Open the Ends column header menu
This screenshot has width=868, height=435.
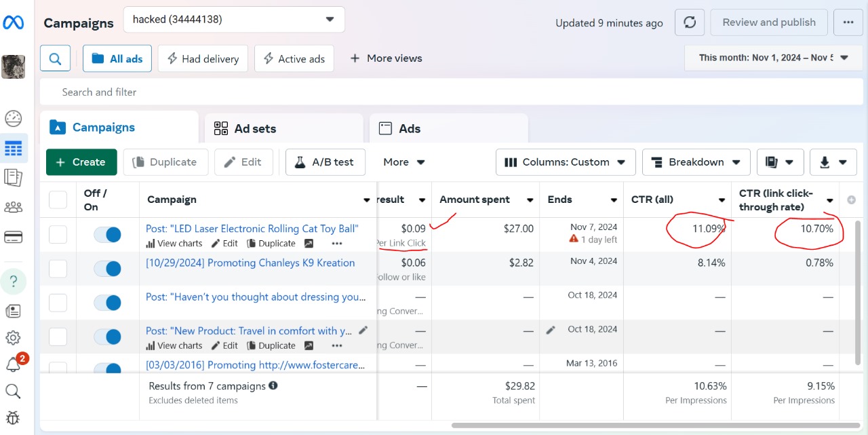(614, 200)
